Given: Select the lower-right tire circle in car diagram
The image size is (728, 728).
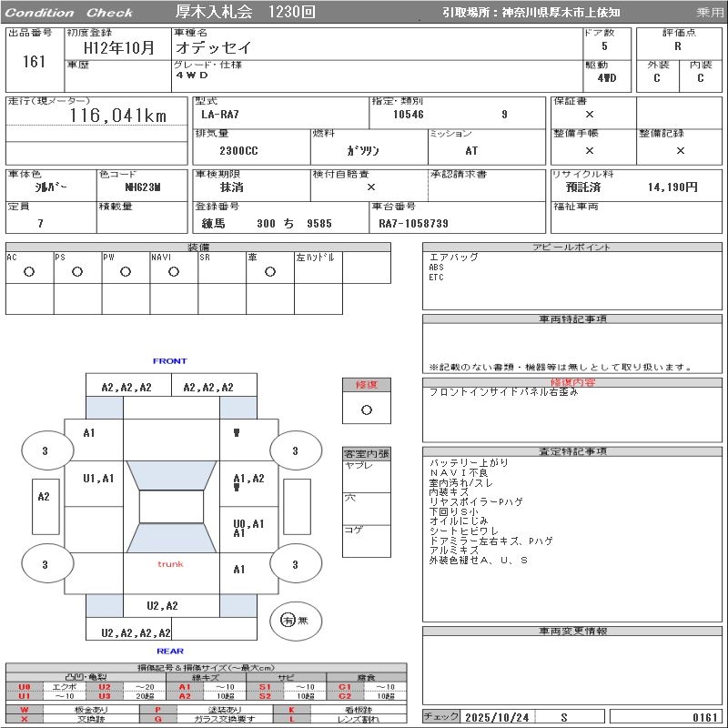Looking at the screenshot, I should (x=296, y=565).
